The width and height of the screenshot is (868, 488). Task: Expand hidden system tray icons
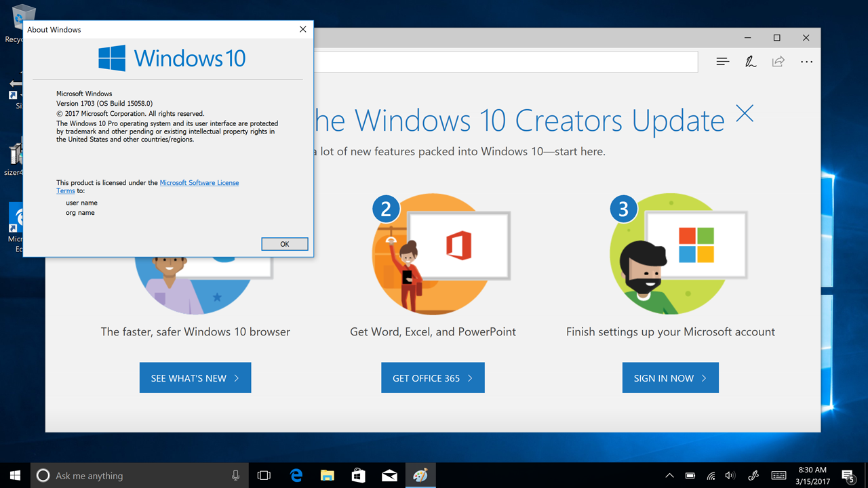669,475
